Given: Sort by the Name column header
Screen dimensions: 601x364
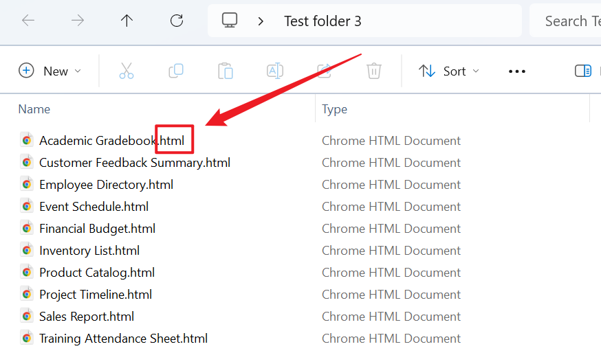Looking at the screenshot, I should point(34,109).
